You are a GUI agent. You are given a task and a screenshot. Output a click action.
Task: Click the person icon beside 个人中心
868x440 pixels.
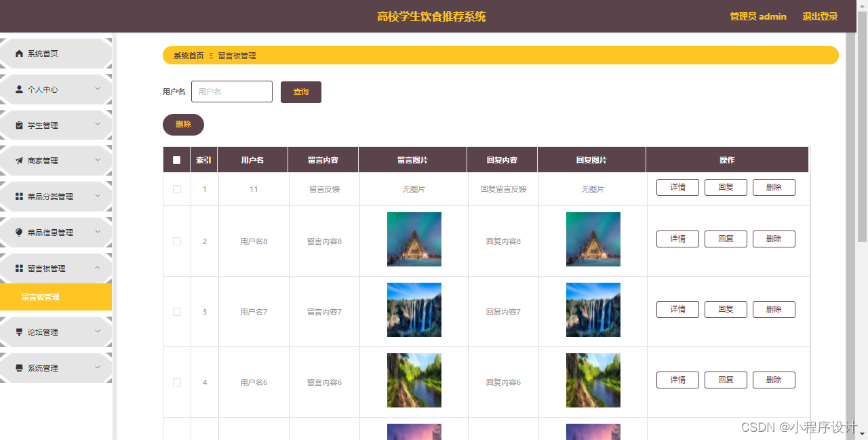pos(19,89)
